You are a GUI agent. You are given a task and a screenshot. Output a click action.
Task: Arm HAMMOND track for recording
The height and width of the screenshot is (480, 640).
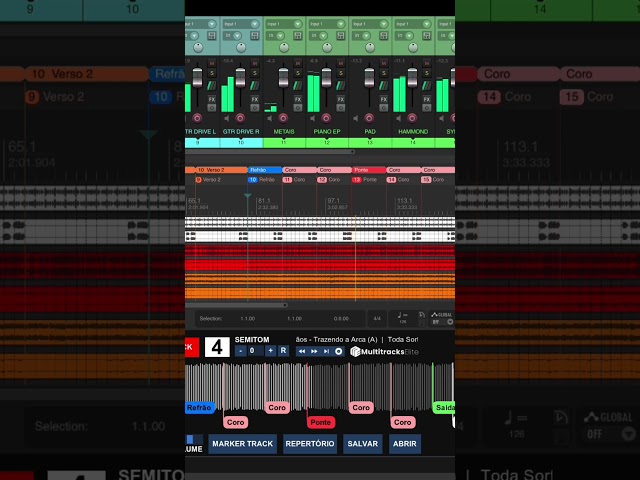412,118
